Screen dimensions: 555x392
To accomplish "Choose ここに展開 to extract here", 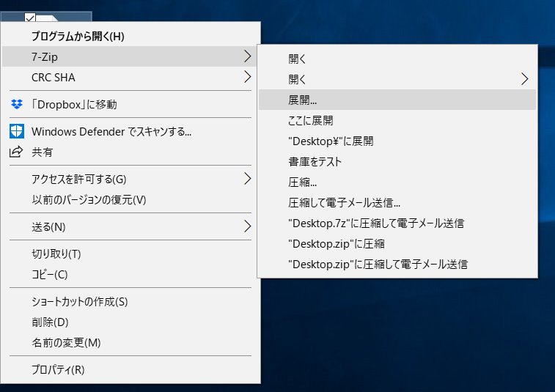I will click(397, 120).
